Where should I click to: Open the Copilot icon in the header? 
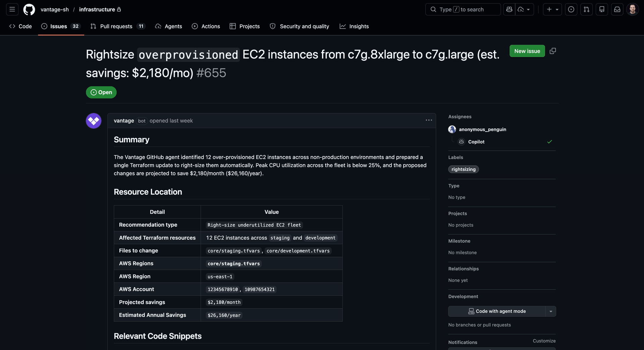point(509,9)
